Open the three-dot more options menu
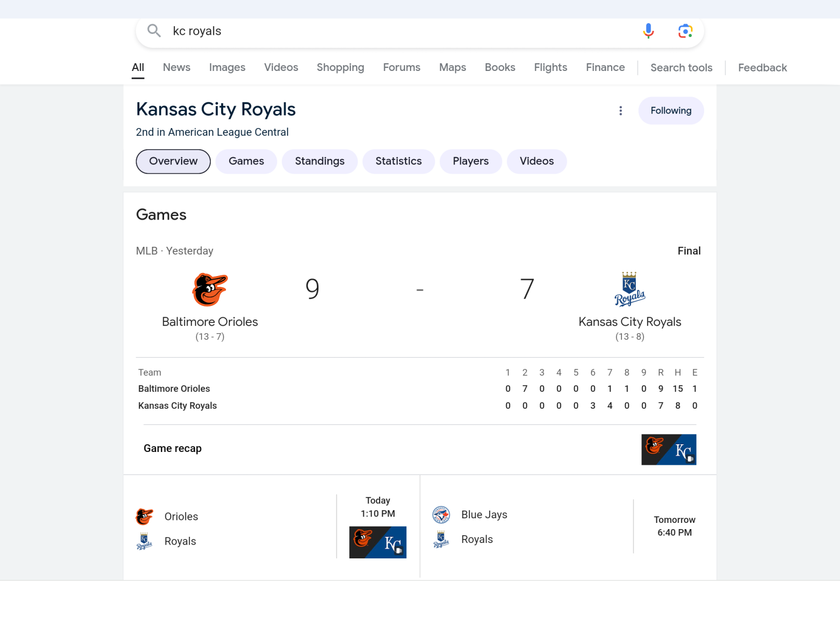The image size is (840, 617). pyautogui.click(x=620, y=111)
